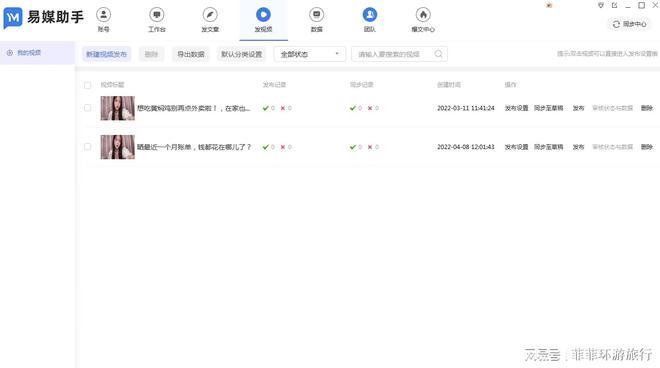Viewport: 660px width, 368px height.
Task: Click the greyed 删除 toolbar button
Action: (151, 54)
